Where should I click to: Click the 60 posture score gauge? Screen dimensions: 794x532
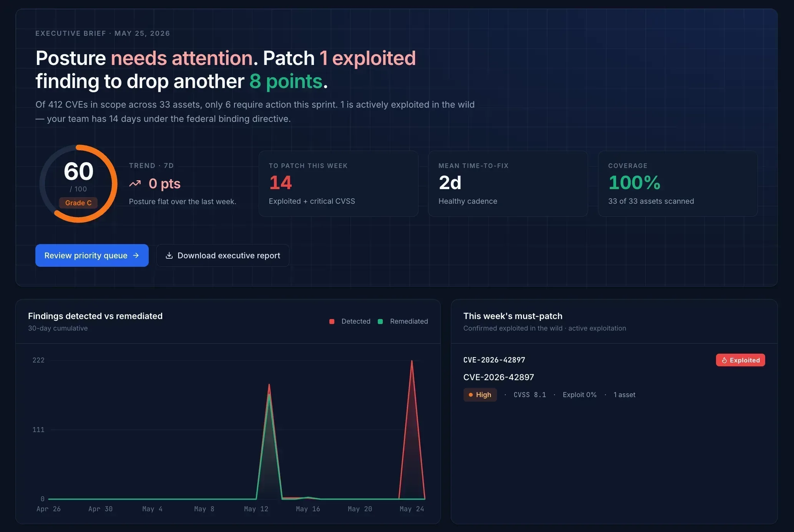(78, 184)
